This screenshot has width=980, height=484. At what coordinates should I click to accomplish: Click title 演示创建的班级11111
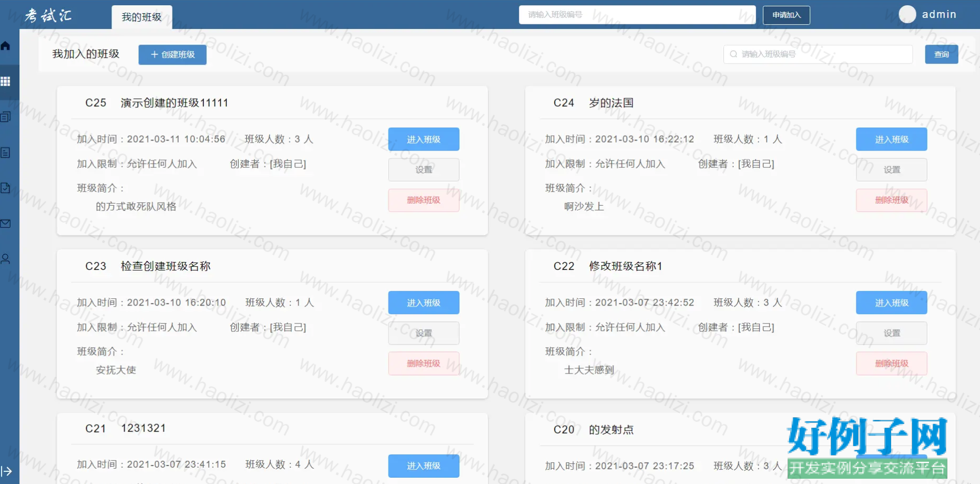coord(175,103)
